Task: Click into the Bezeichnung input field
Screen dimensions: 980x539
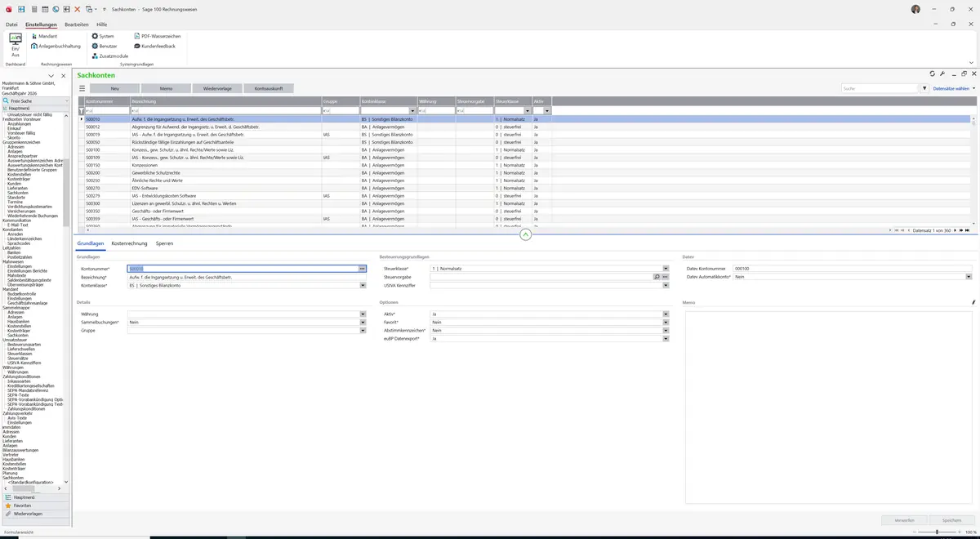Action: [x=247, y=277]
